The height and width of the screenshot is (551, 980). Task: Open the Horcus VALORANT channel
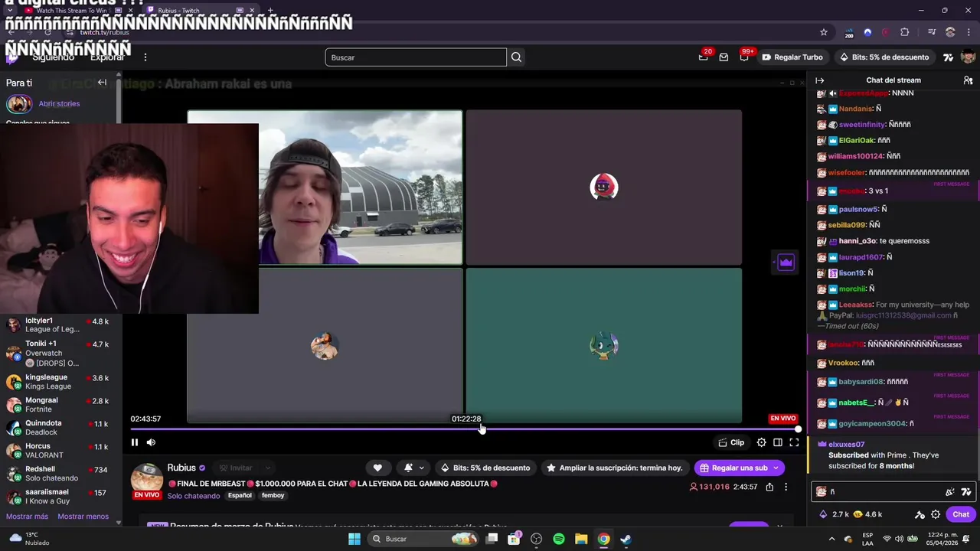click(x=60, y=451)
